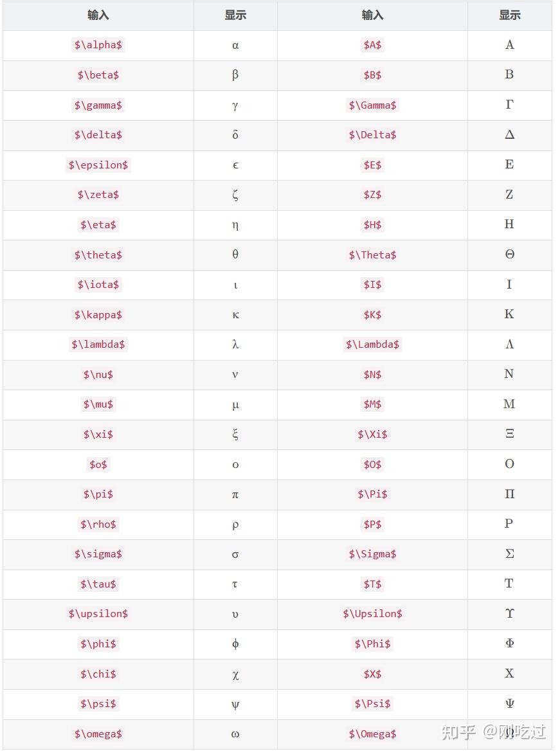Screen dimensions: 560x754
Task: Select the displayed Θ symbol
Action: pos(509,255)
